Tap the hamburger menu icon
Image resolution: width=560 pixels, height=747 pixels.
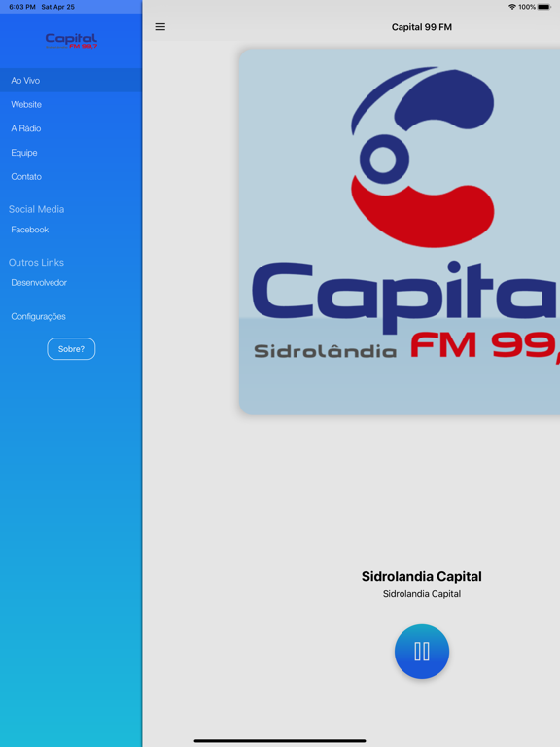[160, 27]
